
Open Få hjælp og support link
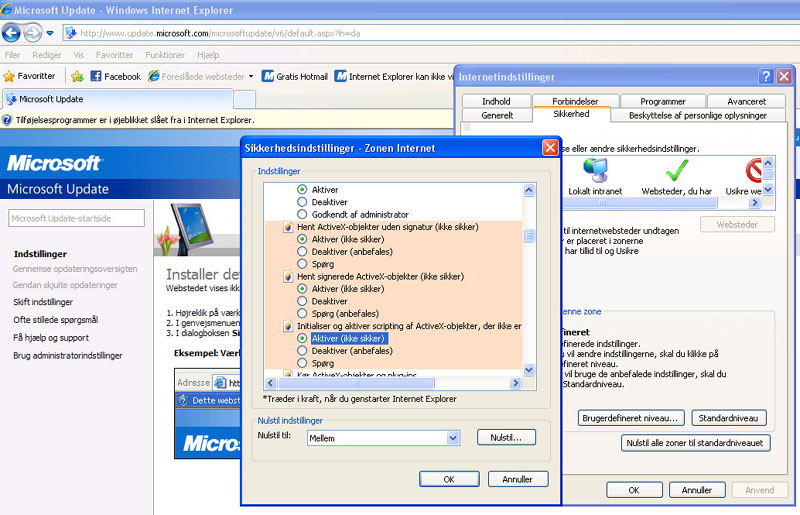tap(51, 337)
